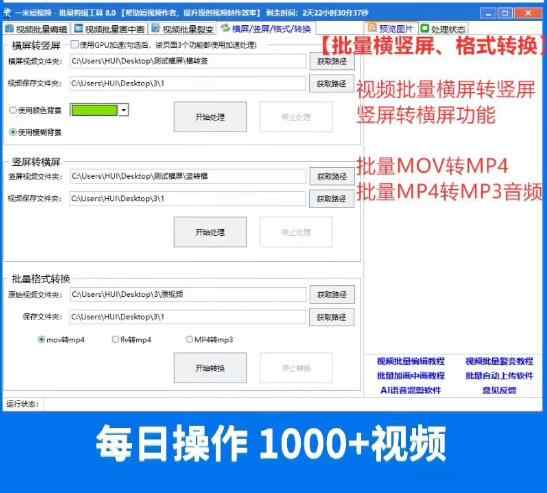
Task: Click 获取路径 for the 横屏转竖屏 source folder
Action: coord(332,61)
